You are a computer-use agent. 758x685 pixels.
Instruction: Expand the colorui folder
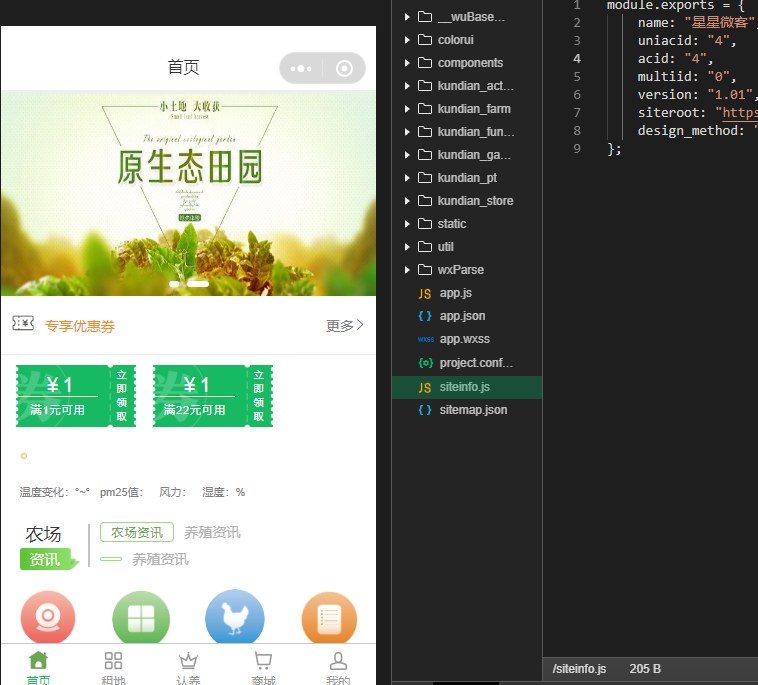click(455, 40)
